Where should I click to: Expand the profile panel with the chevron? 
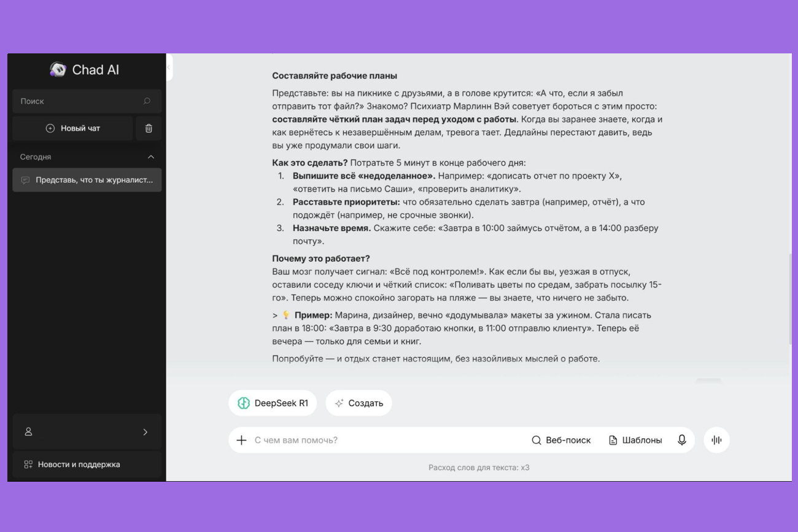pyautogui.click(x=145, y=431)
